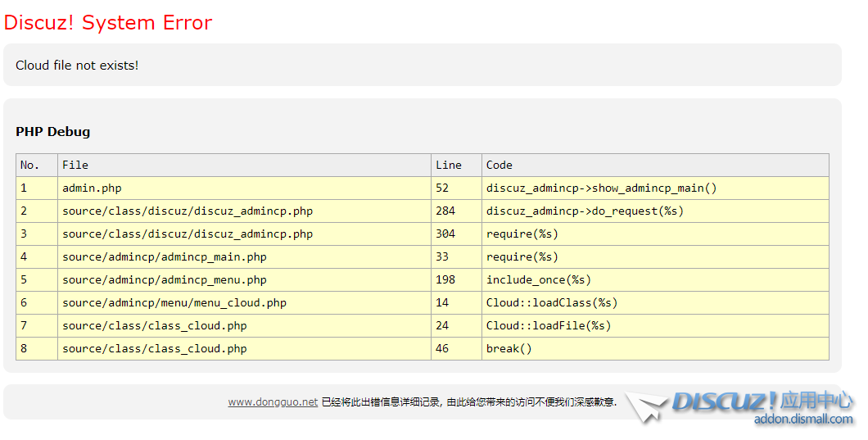Open the www.dongguo.net link
Viewport: 868px width, 440px height.
tap(273, 402)
